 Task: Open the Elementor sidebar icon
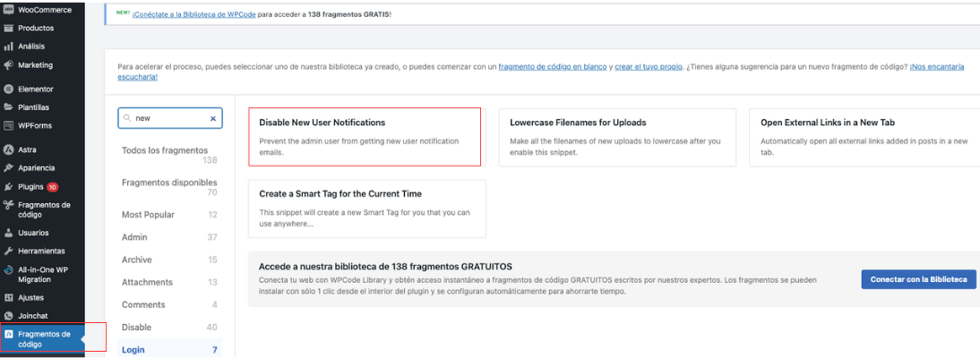[x=8, y=89]
